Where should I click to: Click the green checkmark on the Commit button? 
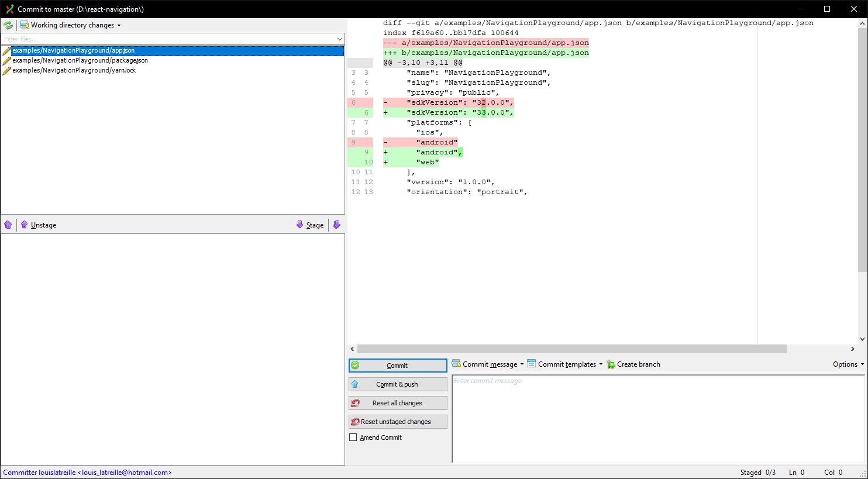356,365
